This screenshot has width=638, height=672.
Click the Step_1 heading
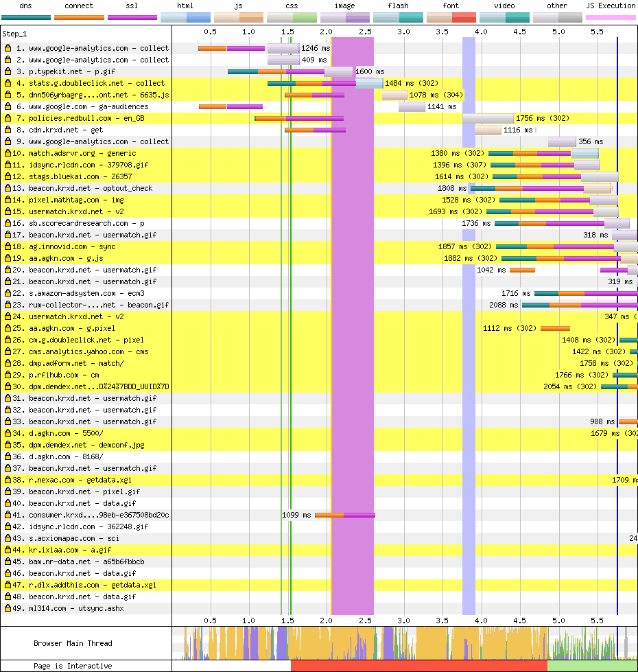[14, 34]
